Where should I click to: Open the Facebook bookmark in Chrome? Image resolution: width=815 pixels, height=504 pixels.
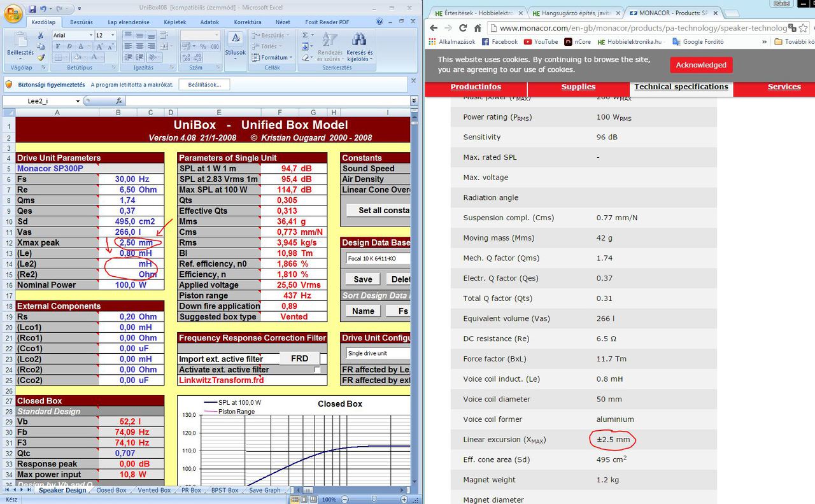(500, 42)
